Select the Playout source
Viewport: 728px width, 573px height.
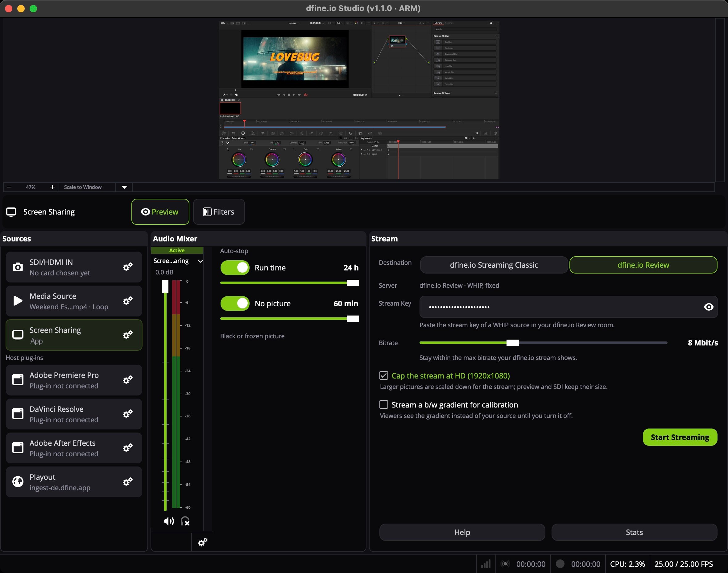tap(74, 482)
